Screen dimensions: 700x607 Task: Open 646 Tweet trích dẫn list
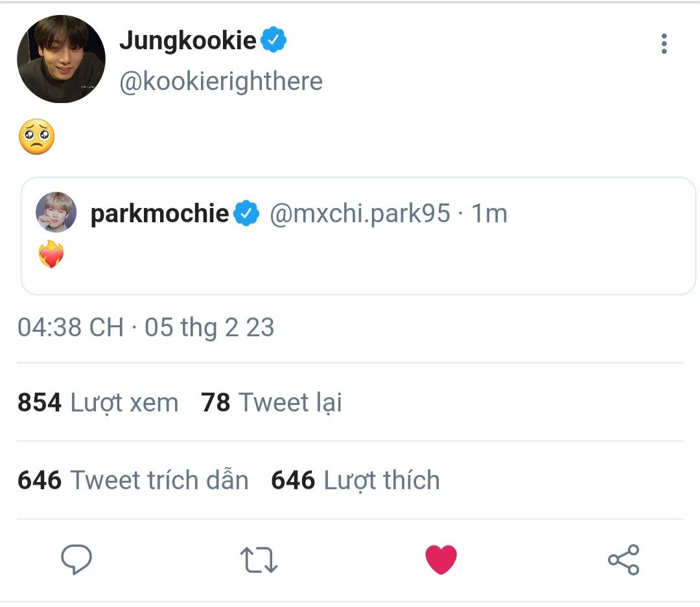pos(133,480)
